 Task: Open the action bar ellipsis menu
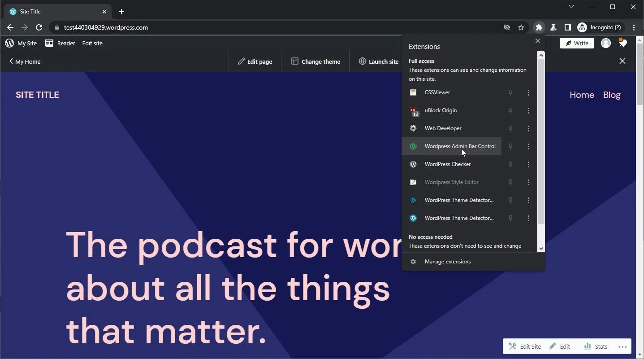[x=622, y=346]
